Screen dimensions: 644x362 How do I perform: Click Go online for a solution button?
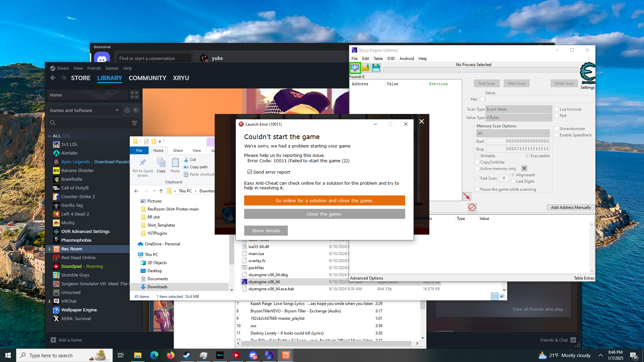(324, 200)
